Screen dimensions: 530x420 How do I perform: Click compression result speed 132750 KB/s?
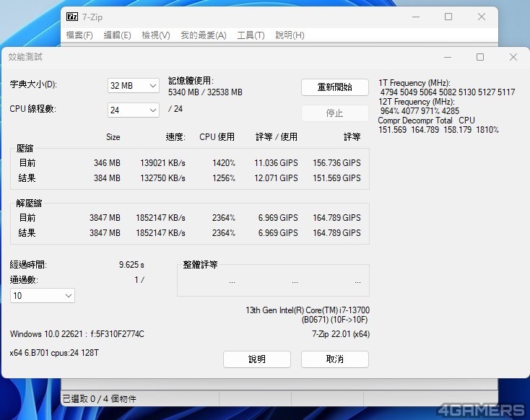[162, 178]
